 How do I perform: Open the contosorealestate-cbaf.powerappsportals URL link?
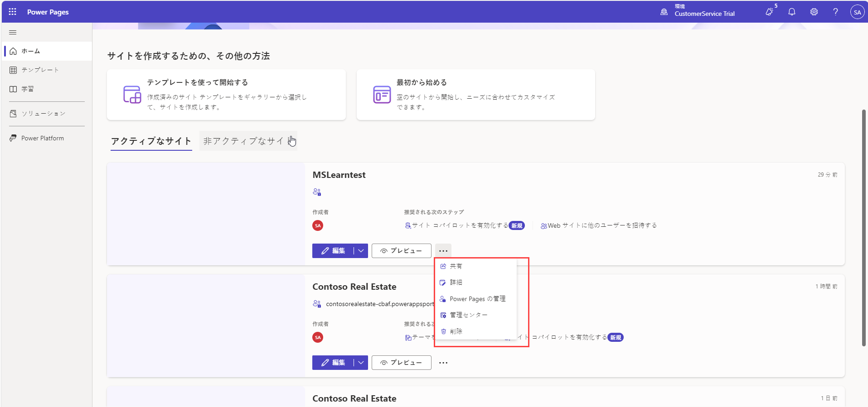pyautogui.click(x=380, y=304)
